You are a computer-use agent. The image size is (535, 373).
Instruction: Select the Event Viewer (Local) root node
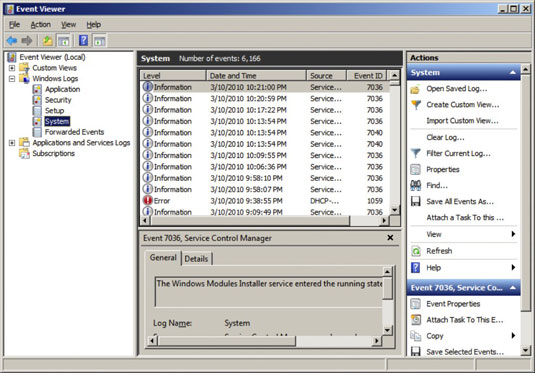52,57
